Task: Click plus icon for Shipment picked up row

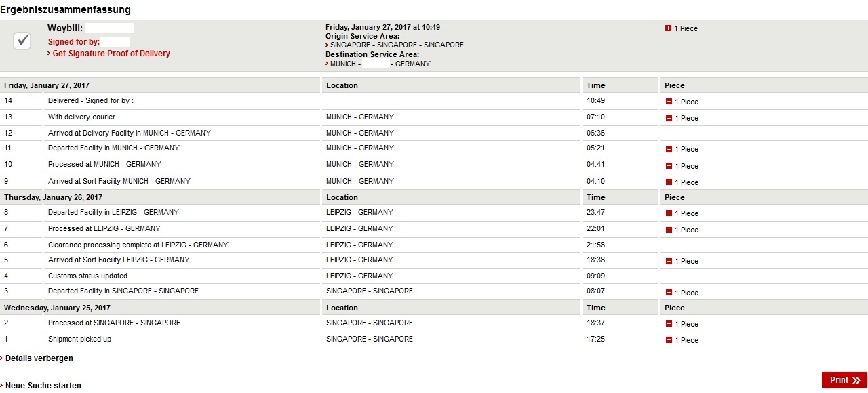Action: click(x=669, y=340)
